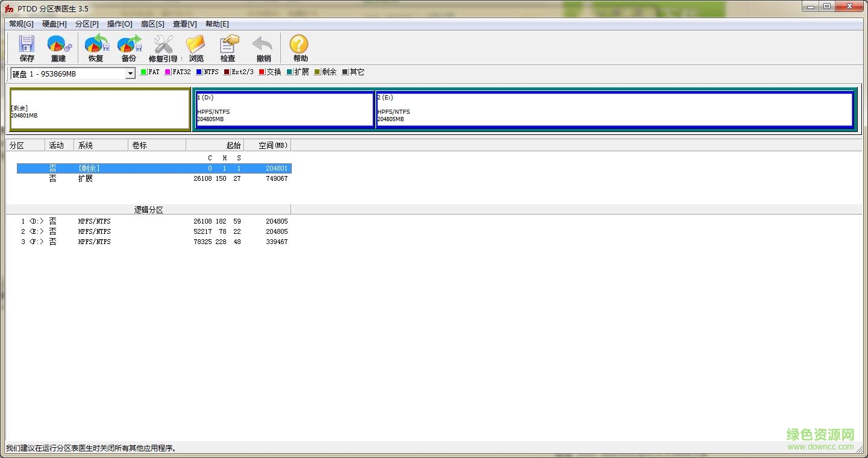Screen dimensions: 868x458
Task: Click the 空间(MB) column header
Action: point(268,145)
